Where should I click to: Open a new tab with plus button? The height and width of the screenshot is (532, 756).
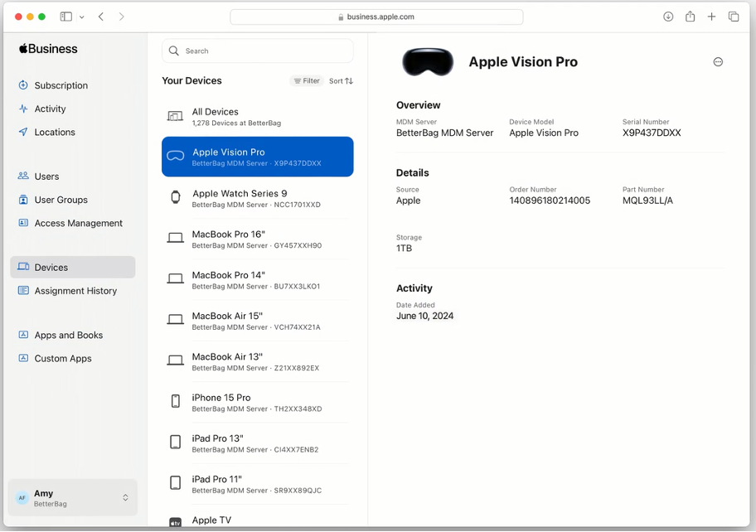(x=711, y=17)
